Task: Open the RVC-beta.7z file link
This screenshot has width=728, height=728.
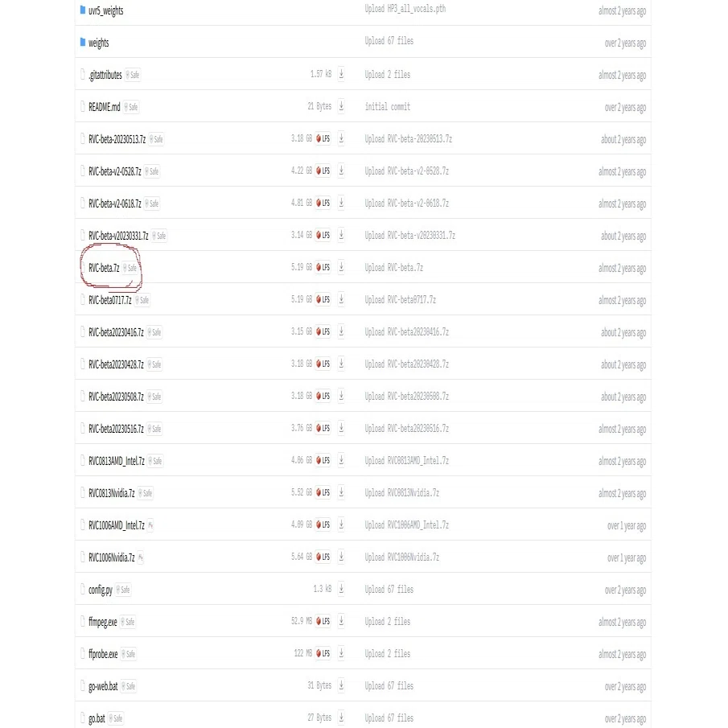Action: coord(104,269)
